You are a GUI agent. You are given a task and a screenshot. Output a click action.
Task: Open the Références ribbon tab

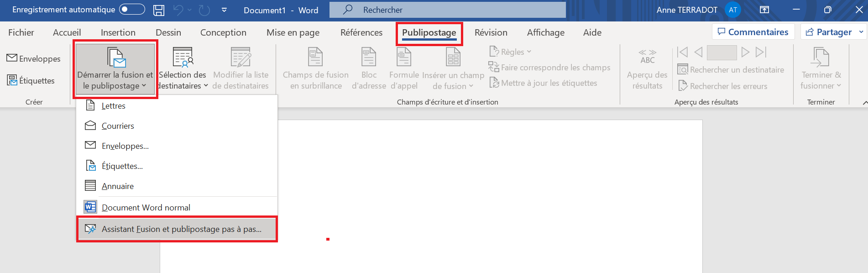tap(361, 32)
